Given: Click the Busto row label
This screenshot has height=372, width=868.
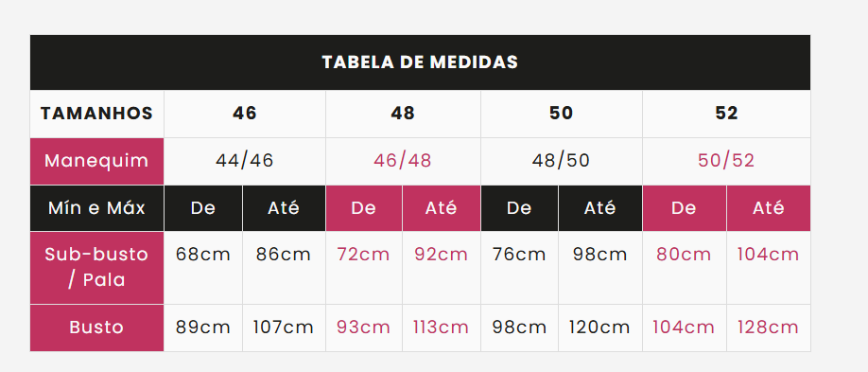Looking at the screenshot, I should [x=96, y=328].
